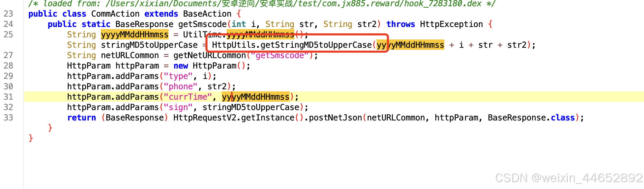The width and height of the screenshot is (644, 189).
Task: Click HttpRequestV2 class reference
Action: point(205,118)
